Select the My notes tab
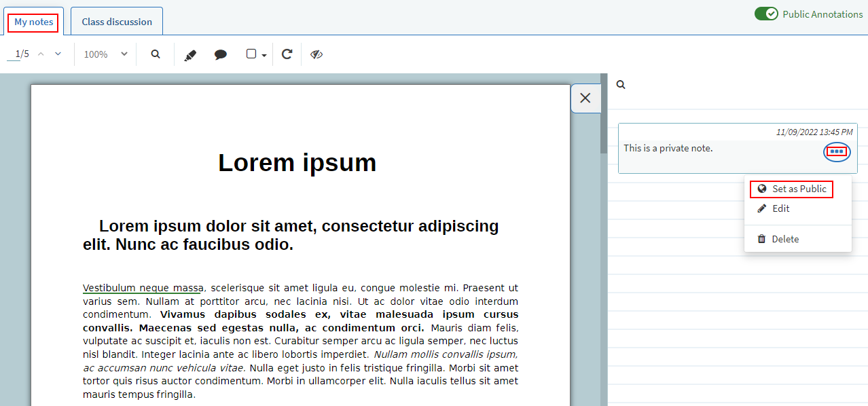The width and height of the screenshot is (868, 406). 34,22
